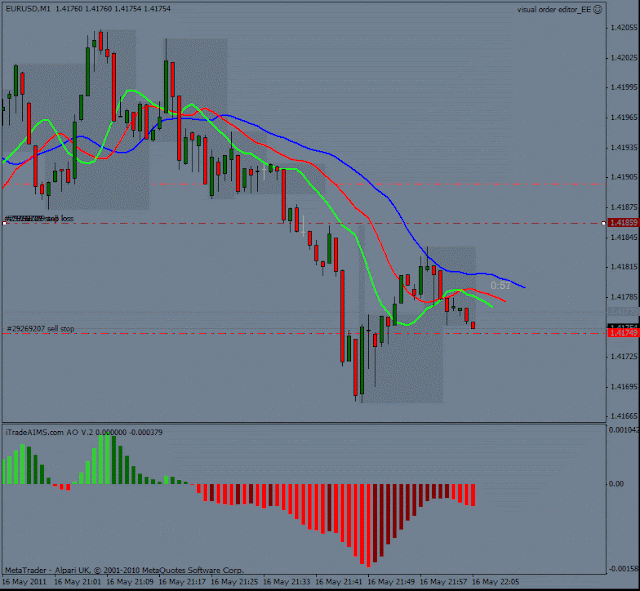640x591 pixels.
Task: Click the 16 May 21:17 time axis label
Action: [x=182, y=582]
